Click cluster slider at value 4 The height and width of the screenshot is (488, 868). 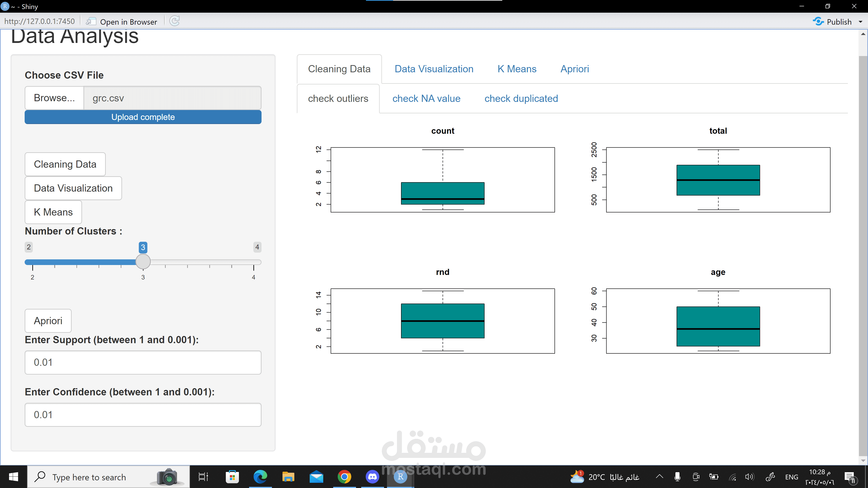(x=253, y=262)
